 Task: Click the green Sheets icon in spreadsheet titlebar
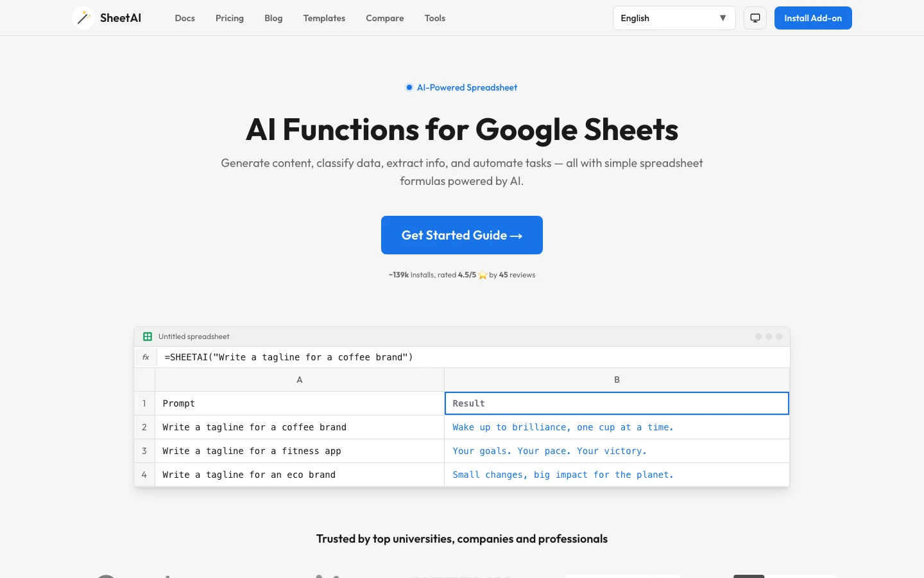148,337
